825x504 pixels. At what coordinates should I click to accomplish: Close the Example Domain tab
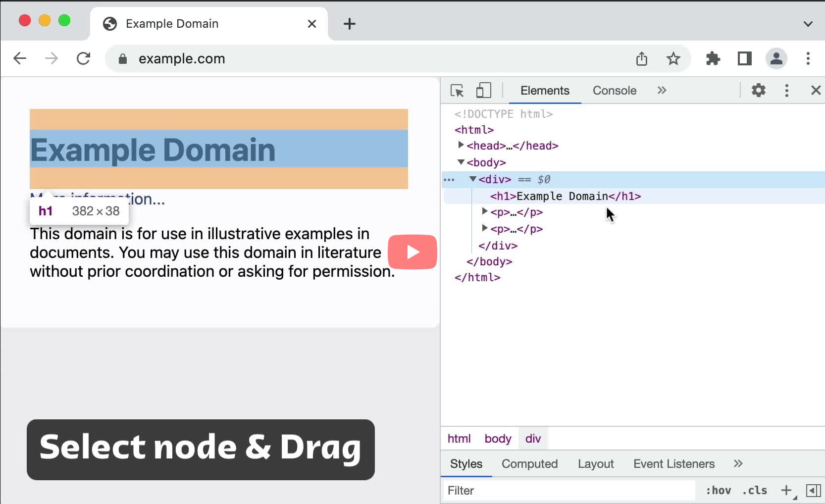312,24
